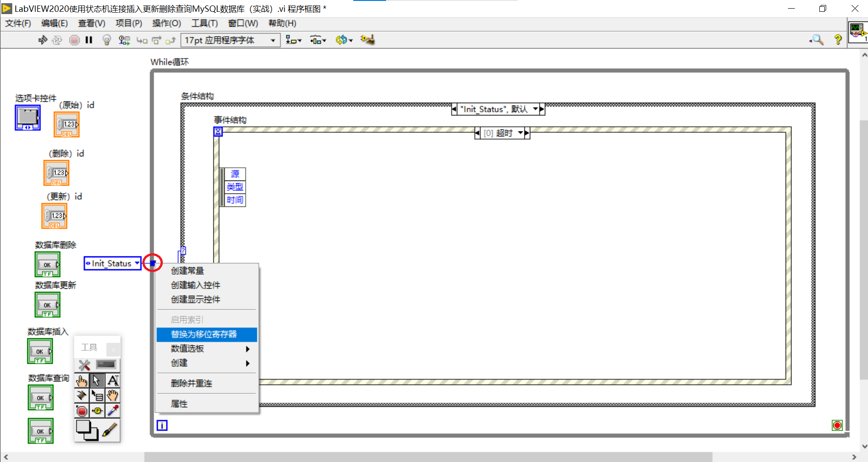Click 创建常量 in the context menu
Screen dimensions: 868x462
coord(187,271)
